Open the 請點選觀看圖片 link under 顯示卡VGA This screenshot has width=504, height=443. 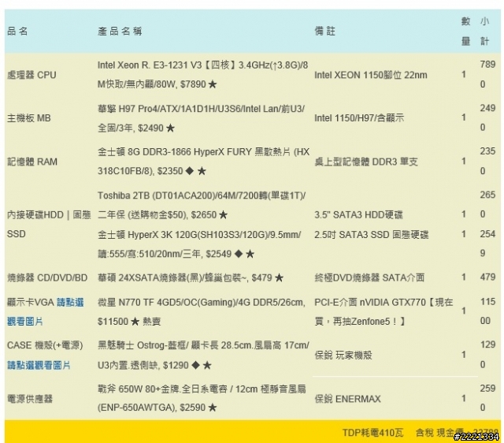pos(46,311)
